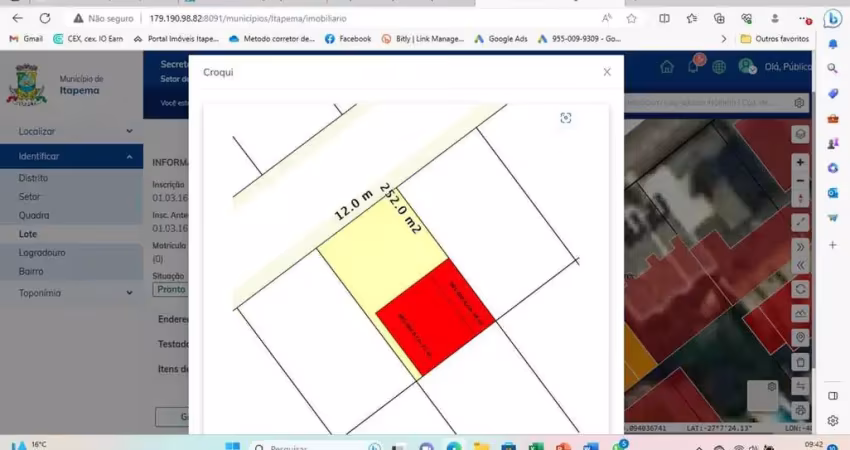Open the Gmail bookmark

(26, 39)
